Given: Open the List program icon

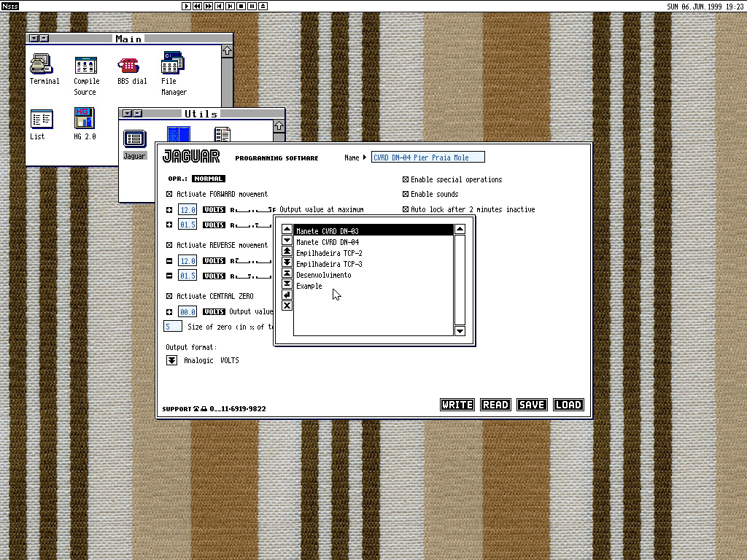Looking at the screenshot, I should pos(42,119).
